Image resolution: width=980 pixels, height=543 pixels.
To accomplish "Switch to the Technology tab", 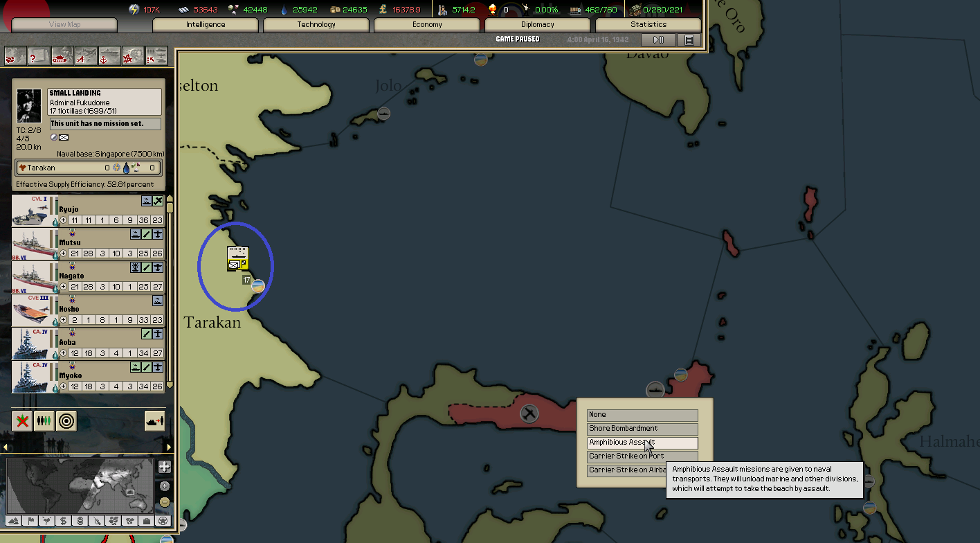I will 316,25.
